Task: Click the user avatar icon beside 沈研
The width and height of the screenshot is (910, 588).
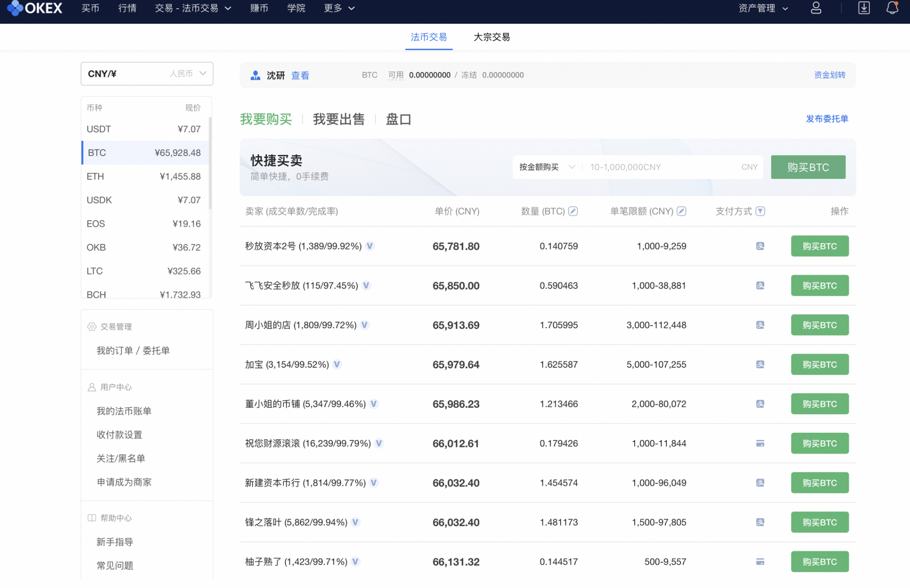Action: point(255,75)
